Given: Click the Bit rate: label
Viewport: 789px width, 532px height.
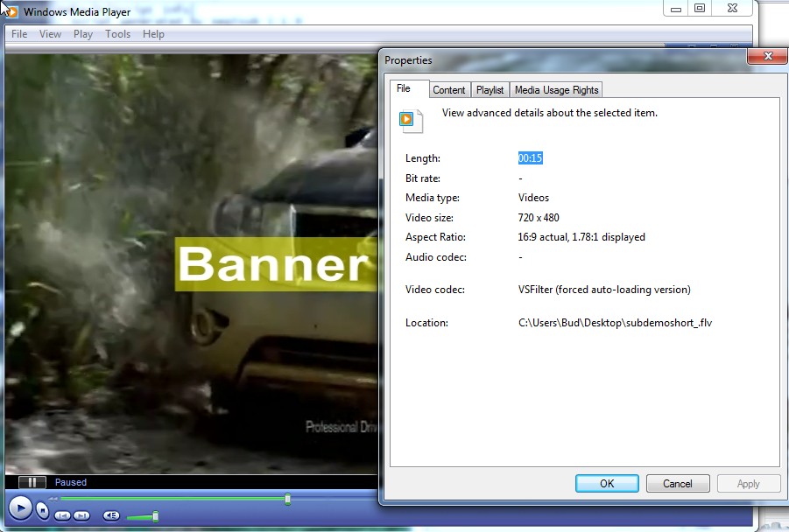Looking at the screenshot, I should (423, 178).
